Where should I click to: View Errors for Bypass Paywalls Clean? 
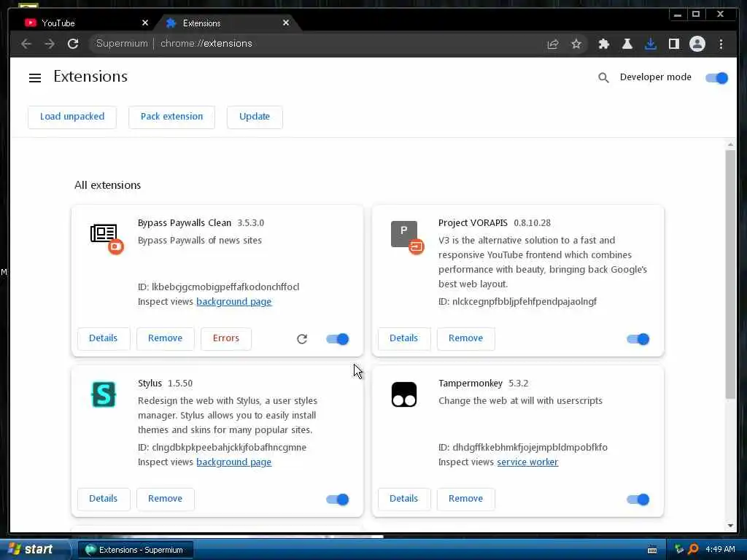[226, 338]
